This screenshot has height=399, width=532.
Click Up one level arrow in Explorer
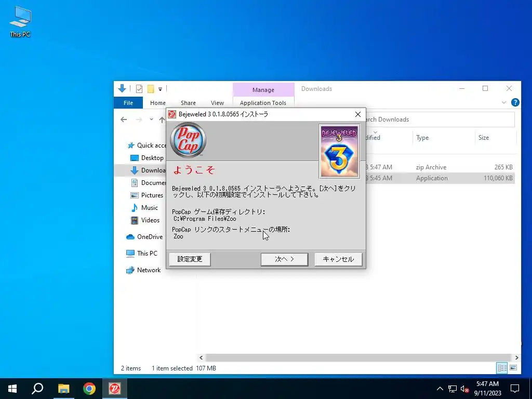click(x=162, y=119)
